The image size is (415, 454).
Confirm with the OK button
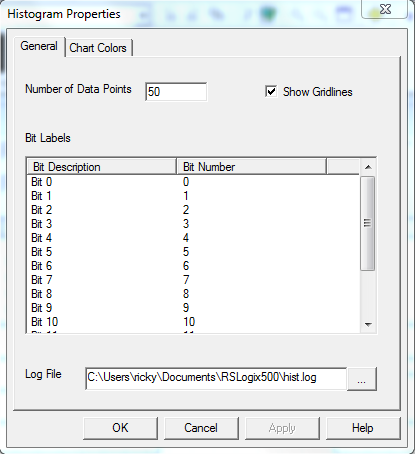(x=120, y=428)
